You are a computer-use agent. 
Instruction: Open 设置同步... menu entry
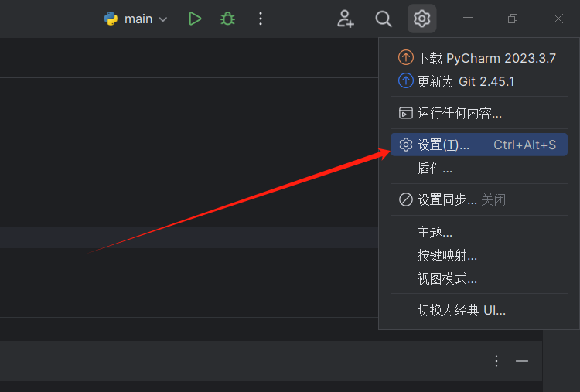coord(479,199)
